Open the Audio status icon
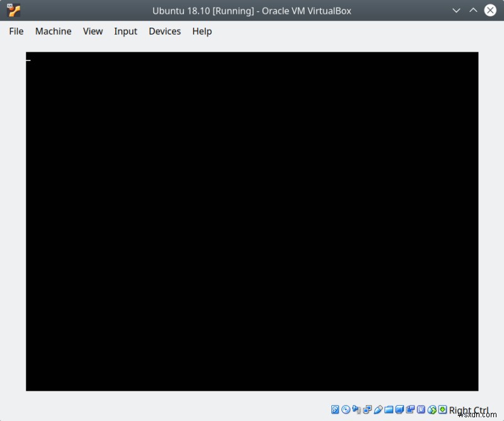Image resolution: width=504 pixels, height=421 pixels. pos(356,410)
